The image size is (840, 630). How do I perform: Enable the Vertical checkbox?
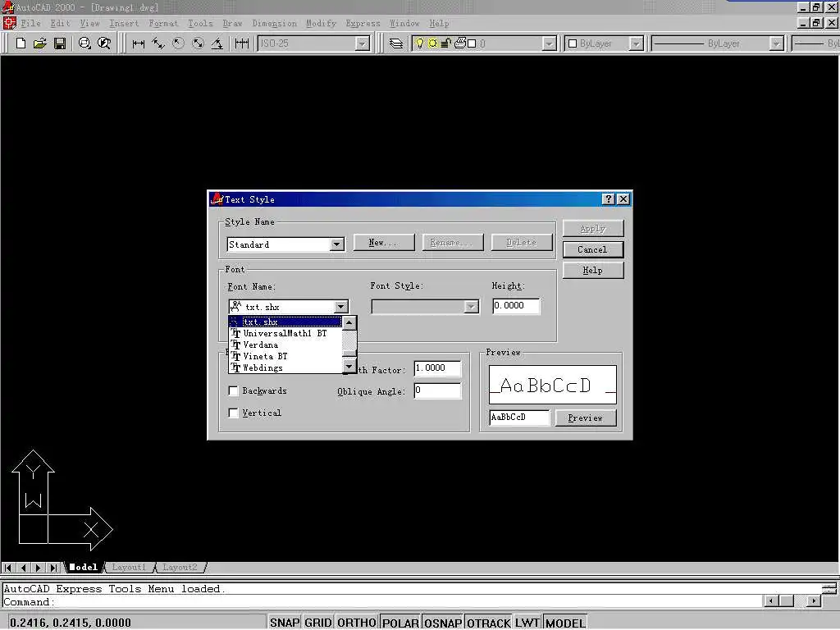[x=234, y=413]
